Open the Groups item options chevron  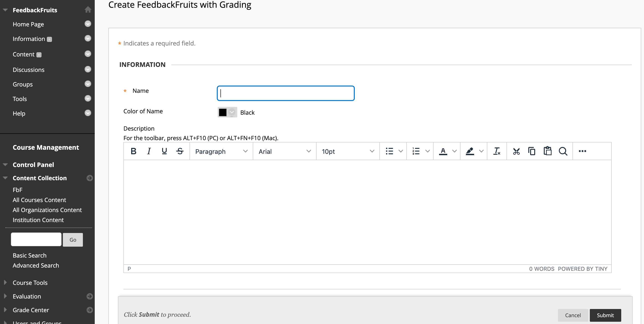(88, 84)
